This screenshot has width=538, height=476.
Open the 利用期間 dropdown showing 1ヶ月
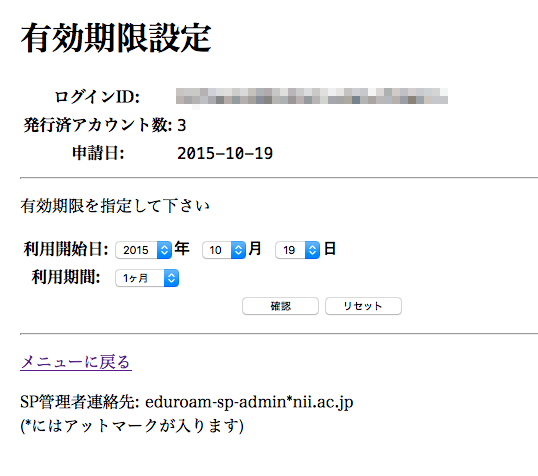pos(147,278)
